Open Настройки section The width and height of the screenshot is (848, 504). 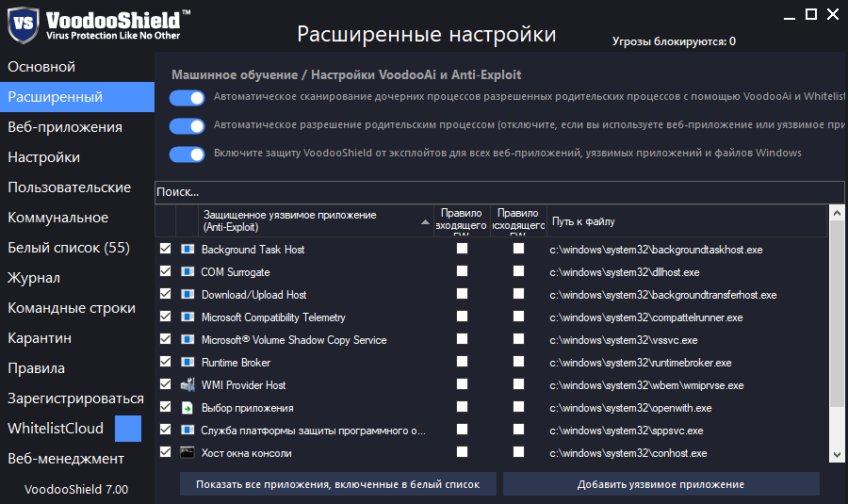[77, 157]
